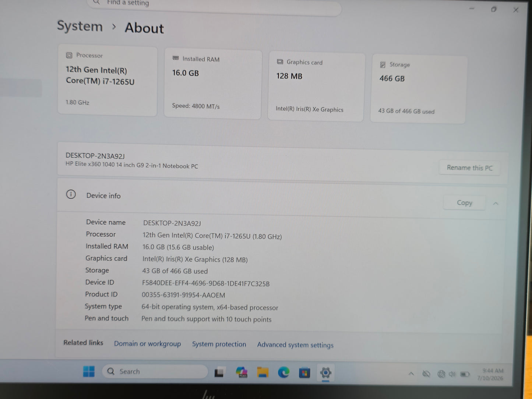Show hidden system tray icons
The width and height of the screenshot is (532, 399).
[411, 374]
